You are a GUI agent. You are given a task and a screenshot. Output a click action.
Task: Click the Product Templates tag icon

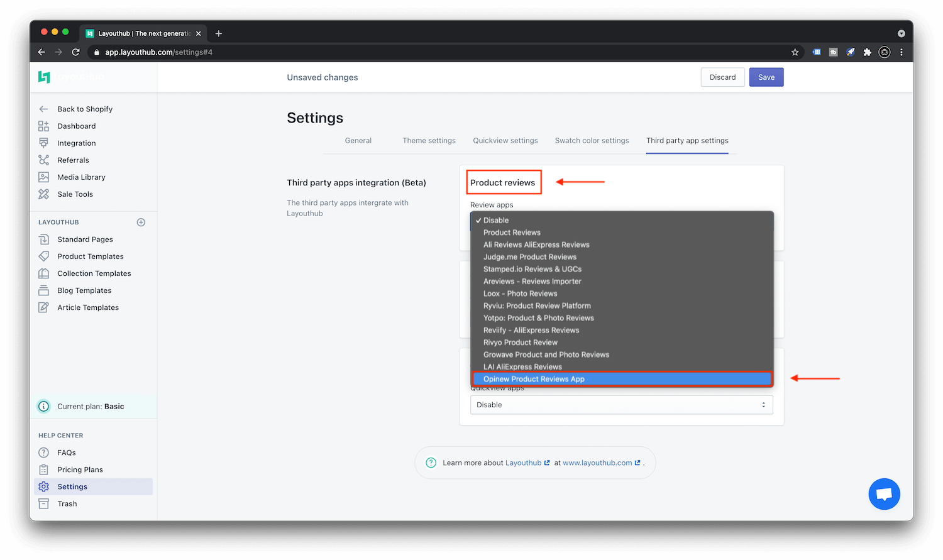(x=43, y=256)
